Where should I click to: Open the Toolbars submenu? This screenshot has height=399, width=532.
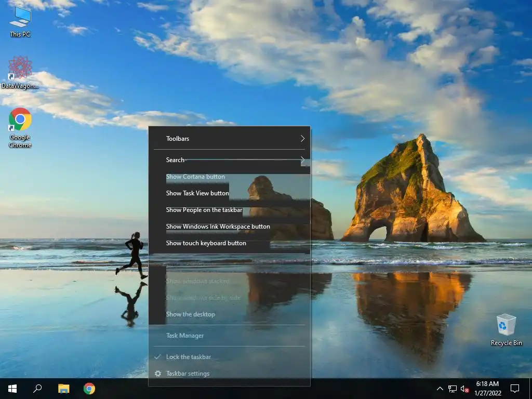229,138
